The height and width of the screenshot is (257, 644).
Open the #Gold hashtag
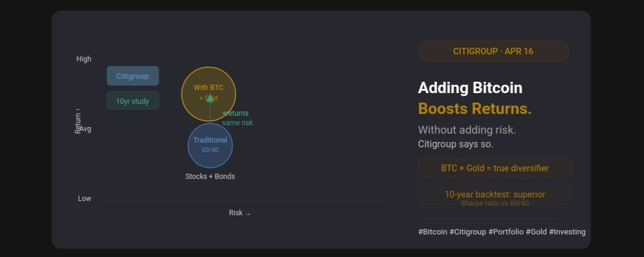[536, 232]
